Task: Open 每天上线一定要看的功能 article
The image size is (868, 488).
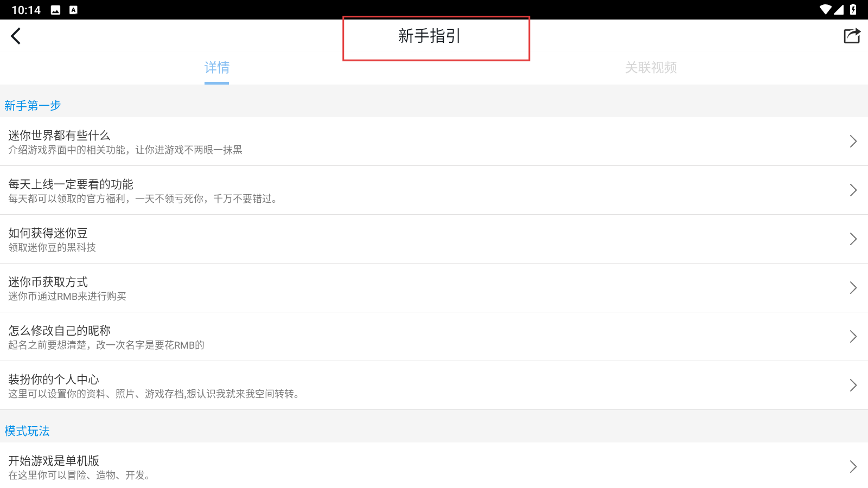Action: pyautogui.click(x=434, y=190)
